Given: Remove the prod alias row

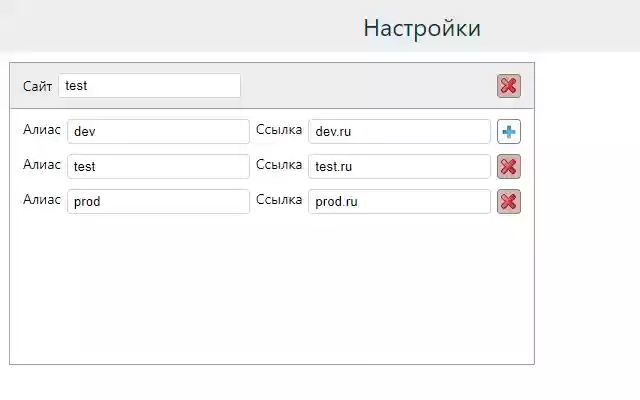Looking at the screenshot, I should (x=509, y=201).
